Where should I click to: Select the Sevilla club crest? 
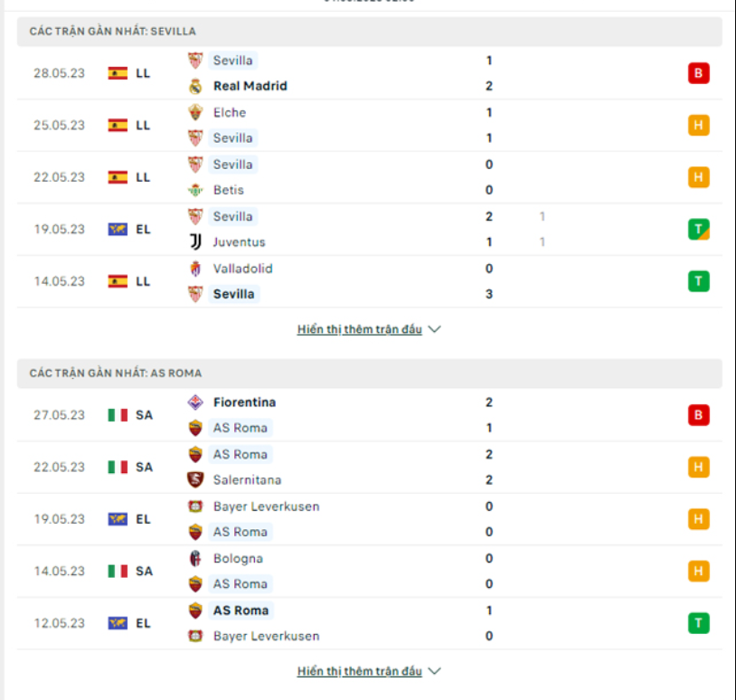point(195,61)
